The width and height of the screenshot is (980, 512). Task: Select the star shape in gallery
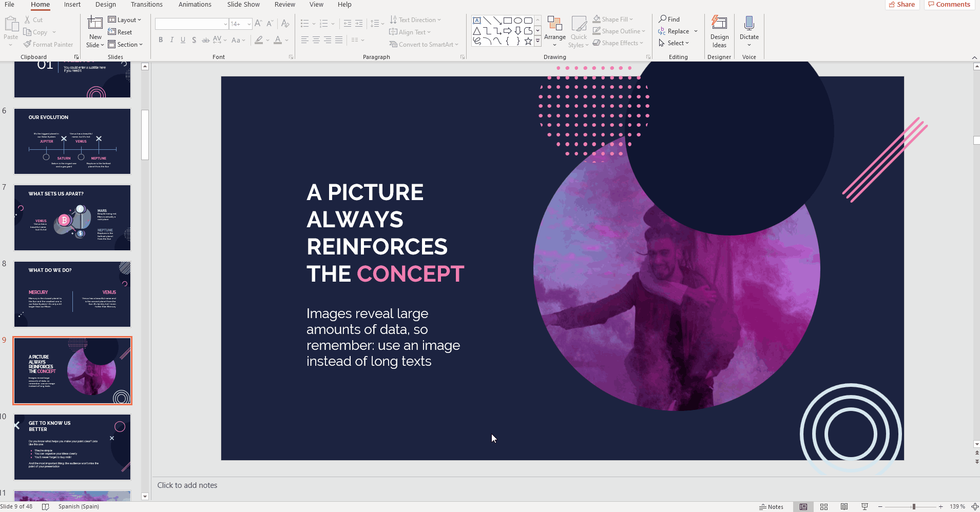click(528, 42)
